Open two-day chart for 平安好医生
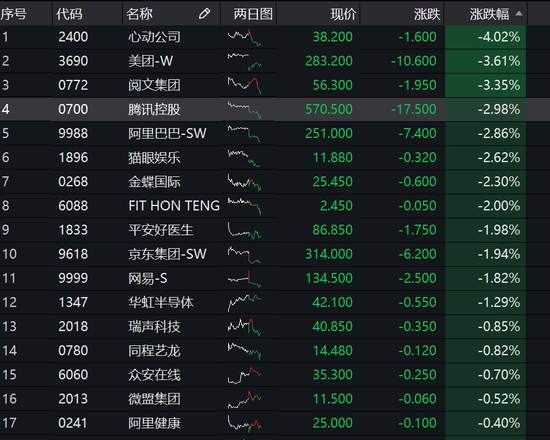This screenshot has width=550, height=440. [244, 231]
